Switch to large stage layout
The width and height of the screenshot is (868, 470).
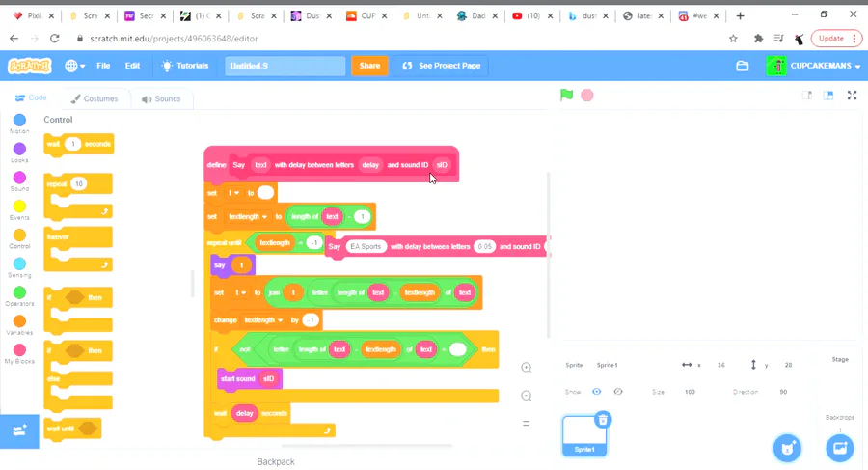[x=828, y=96]
